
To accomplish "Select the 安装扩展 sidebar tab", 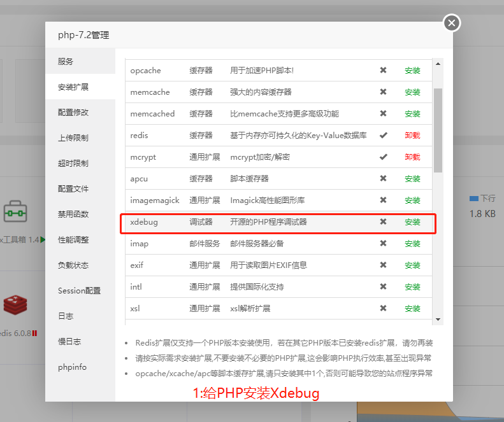I will coord(80,87).
